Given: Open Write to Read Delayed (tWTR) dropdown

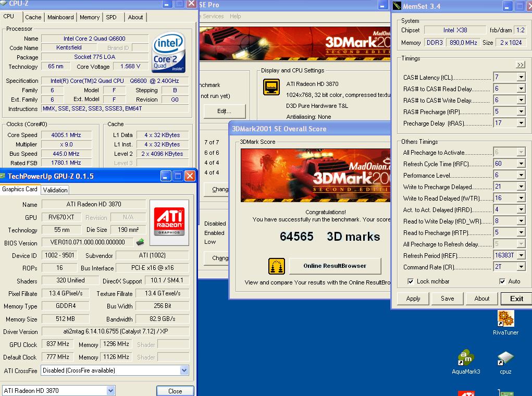Looking at the screenshot, I should (521, 198).
